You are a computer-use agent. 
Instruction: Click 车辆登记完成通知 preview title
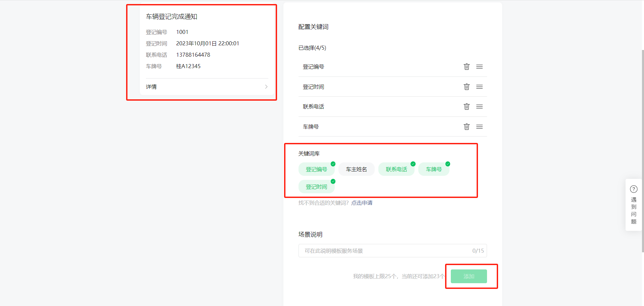coord(171,16)
